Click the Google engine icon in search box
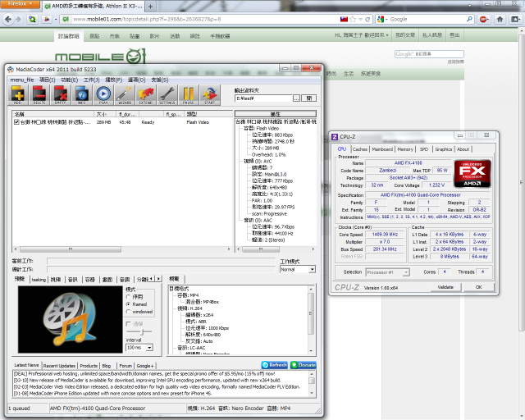 [x=381, y=19]
